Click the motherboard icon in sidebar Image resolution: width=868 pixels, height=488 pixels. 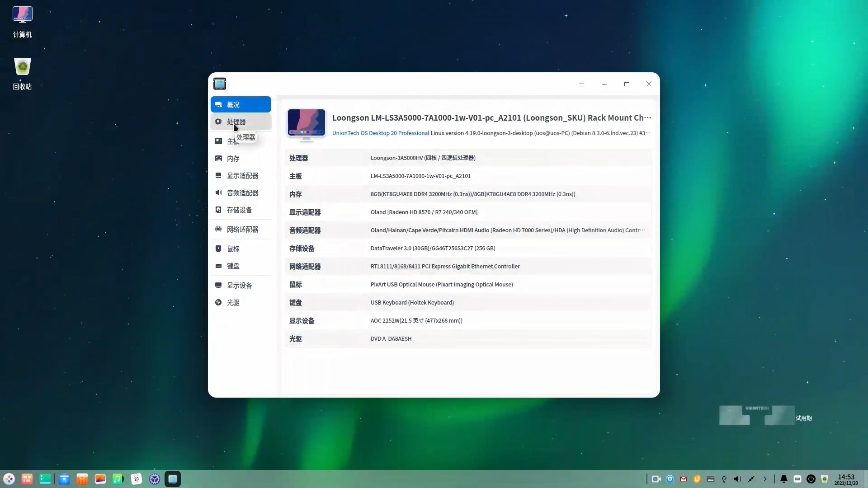tap(218, 141)
